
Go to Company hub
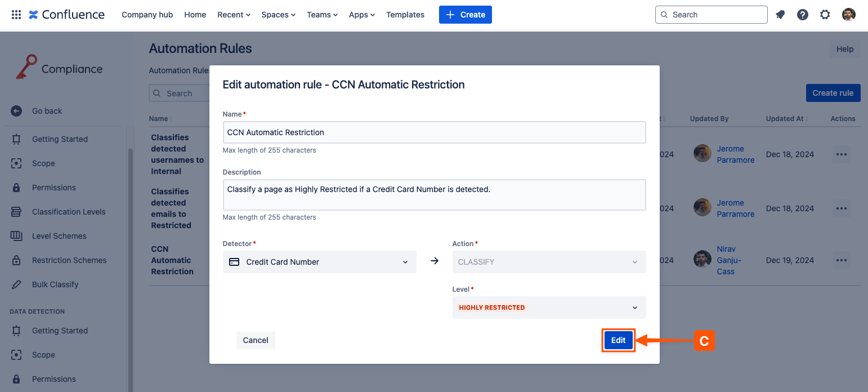coord(147,15)
